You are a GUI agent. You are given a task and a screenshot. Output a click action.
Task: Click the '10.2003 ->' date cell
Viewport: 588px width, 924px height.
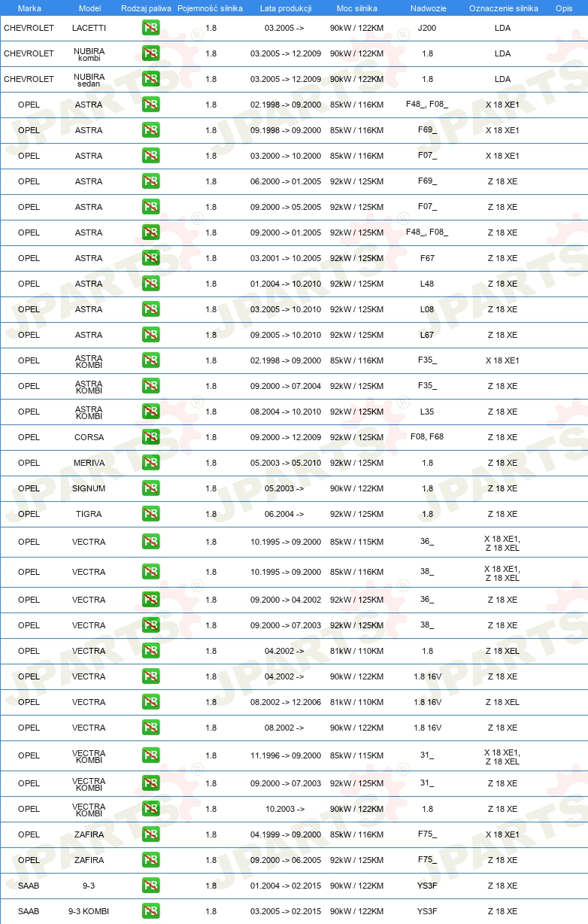tap(286, 809)
